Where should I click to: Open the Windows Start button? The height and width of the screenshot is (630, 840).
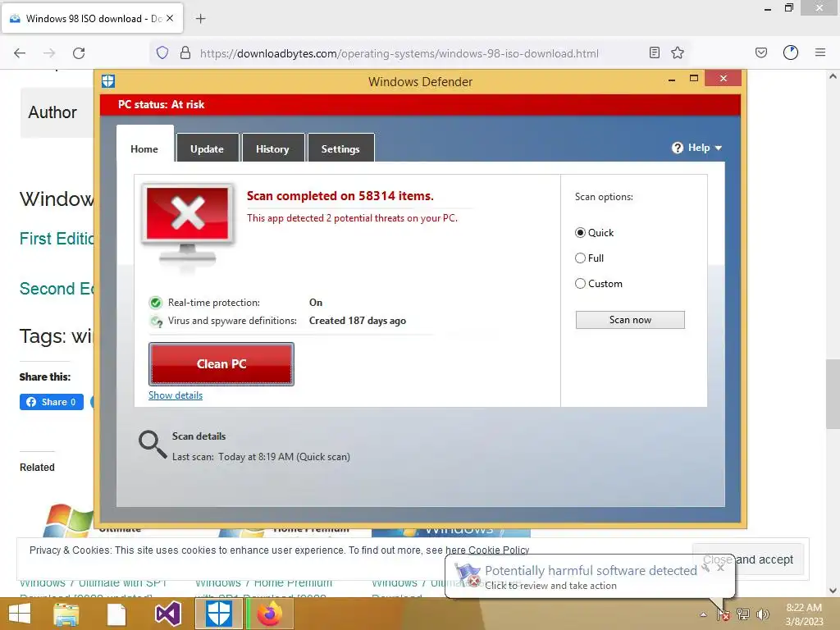tap(20, 614)
